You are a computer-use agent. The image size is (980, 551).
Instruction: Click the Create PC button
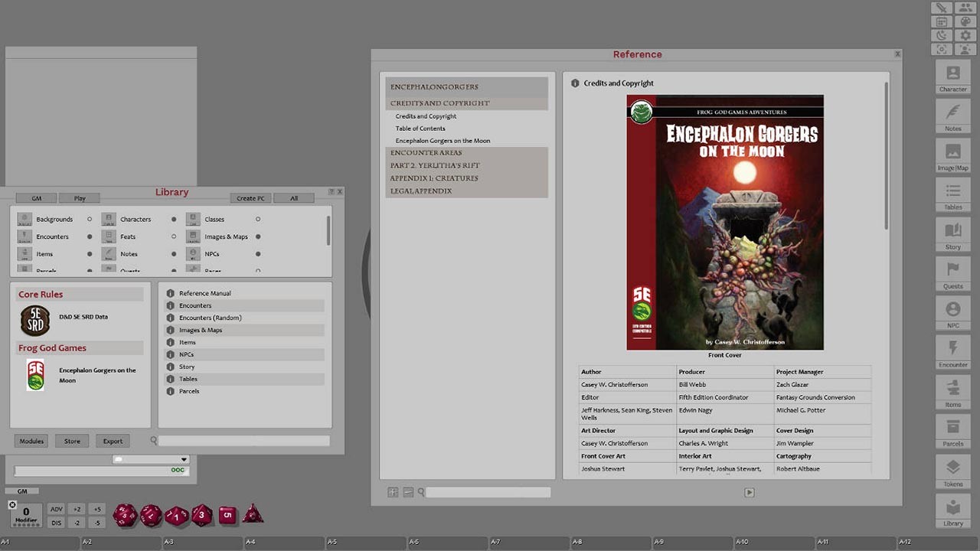pos(250,197)
